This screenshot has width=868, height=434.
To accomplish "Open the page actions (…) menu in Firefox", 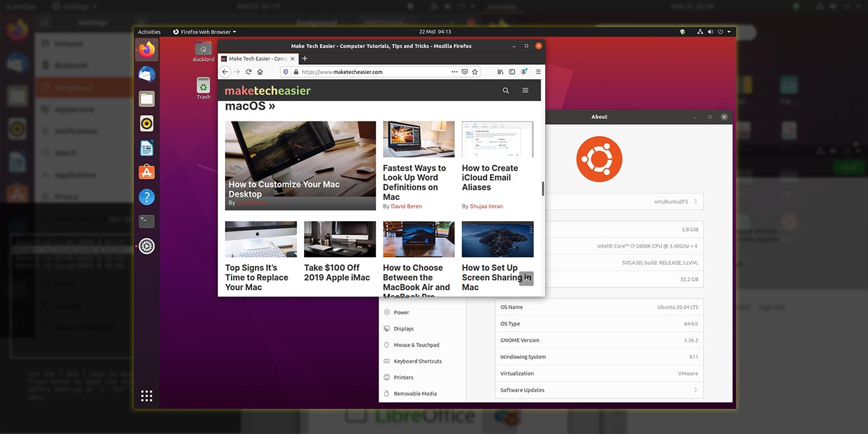I will 454,71.
